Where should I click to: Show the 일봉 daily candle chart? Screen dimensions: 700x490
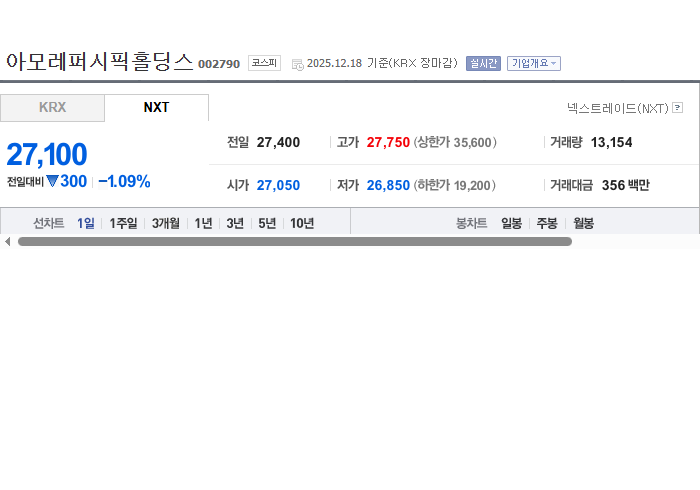coord(512,223)
